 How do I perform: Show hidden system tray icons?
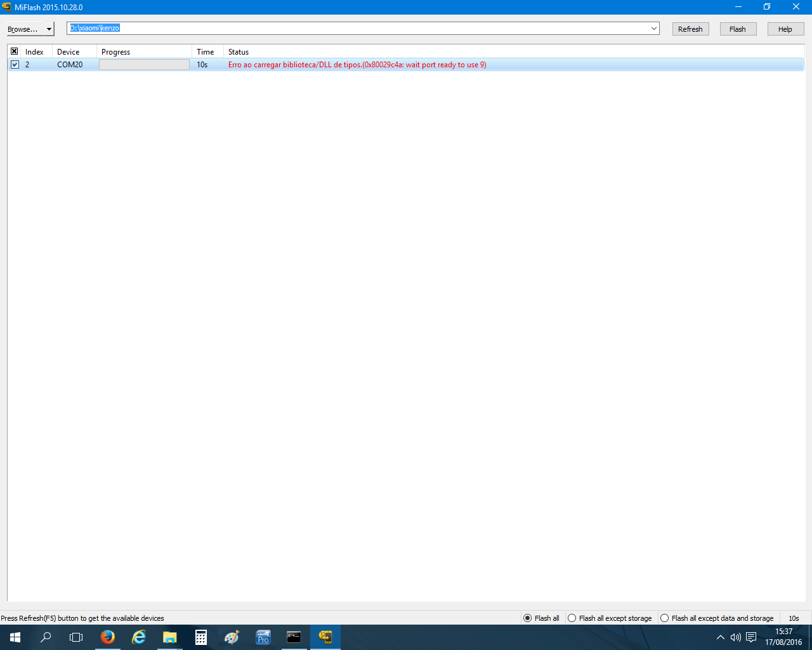click(x=721, y=637)
